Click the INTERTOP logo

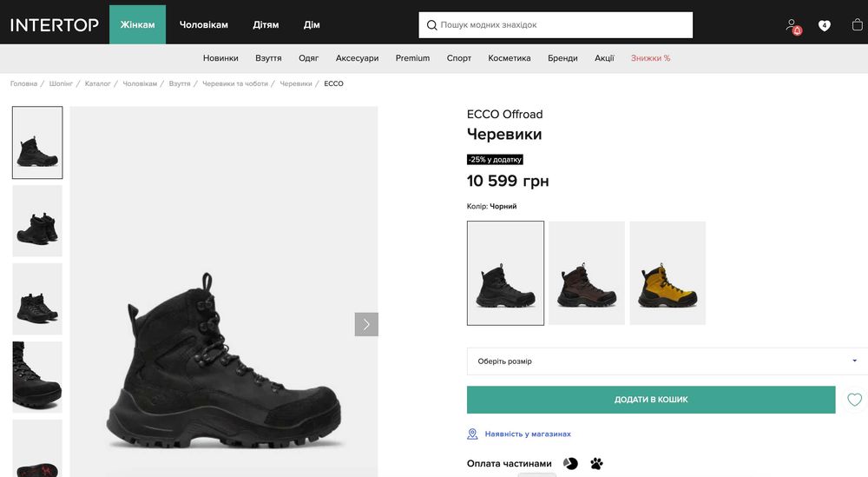[55, 25]
